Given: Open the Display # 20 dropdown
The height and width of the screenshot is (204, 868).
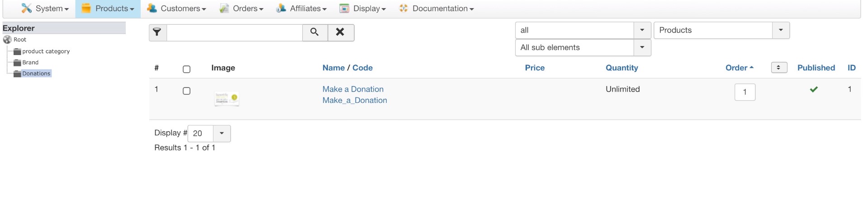Looking at the screenshot, I should pos(222,134).
